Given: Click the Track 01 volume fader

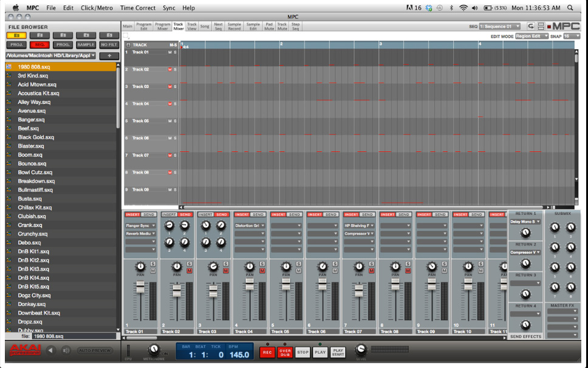Looking at the screenshot, I should [140, 287].
